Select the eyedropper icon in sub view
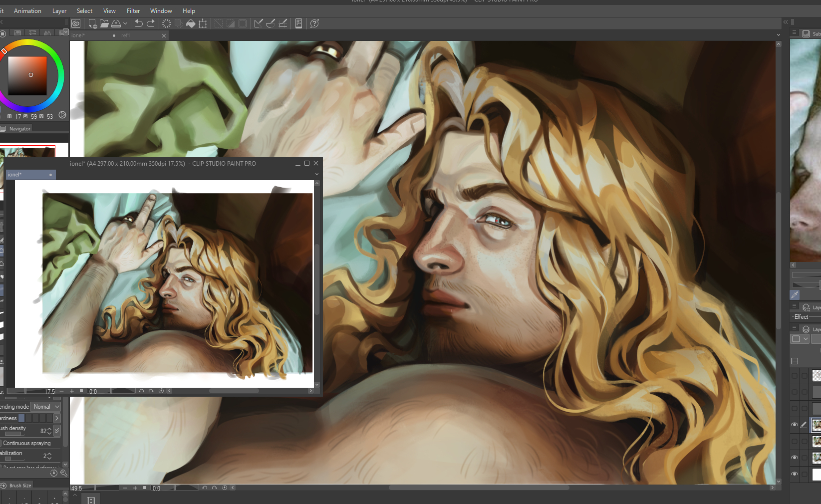Screen dimensions: 821x504 pyautogui.click(x=795, y=295)
